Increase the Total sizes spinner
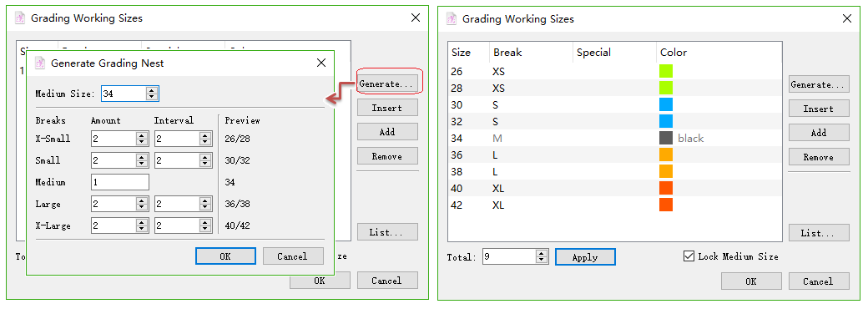868x309 pixels. pos(542,254)
